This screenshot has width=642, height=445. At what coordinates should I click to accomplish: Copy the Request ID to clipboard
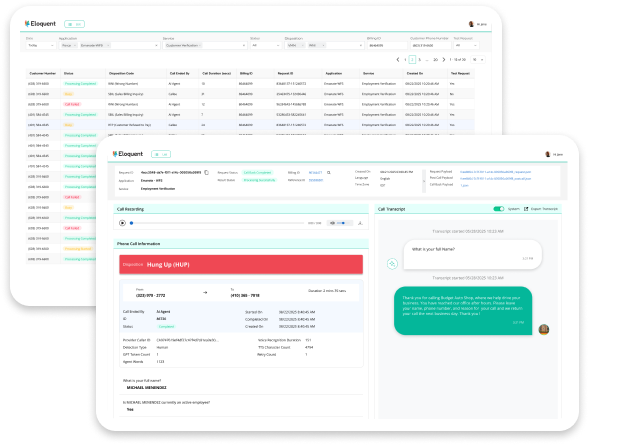pos(206,172)
